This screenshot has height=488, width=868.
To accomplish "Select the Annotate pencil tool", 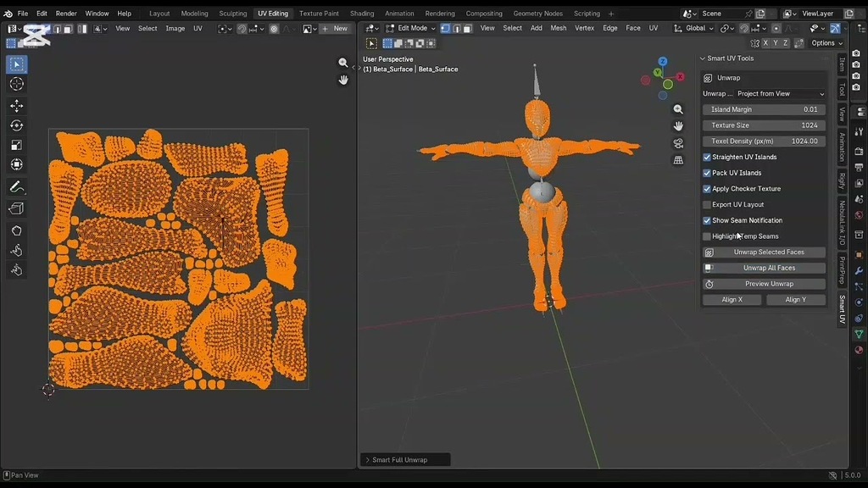I will click(17, 187).
